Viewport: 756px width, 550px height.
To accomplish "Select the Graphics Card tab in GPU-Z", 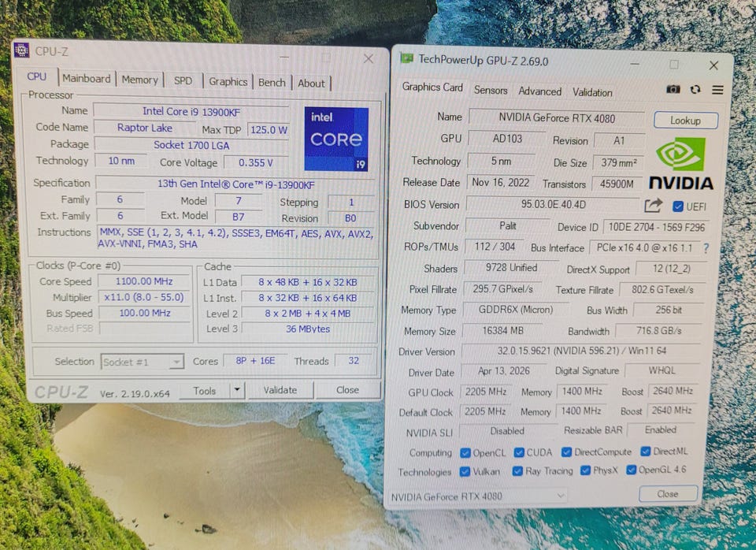I will 432,87.
